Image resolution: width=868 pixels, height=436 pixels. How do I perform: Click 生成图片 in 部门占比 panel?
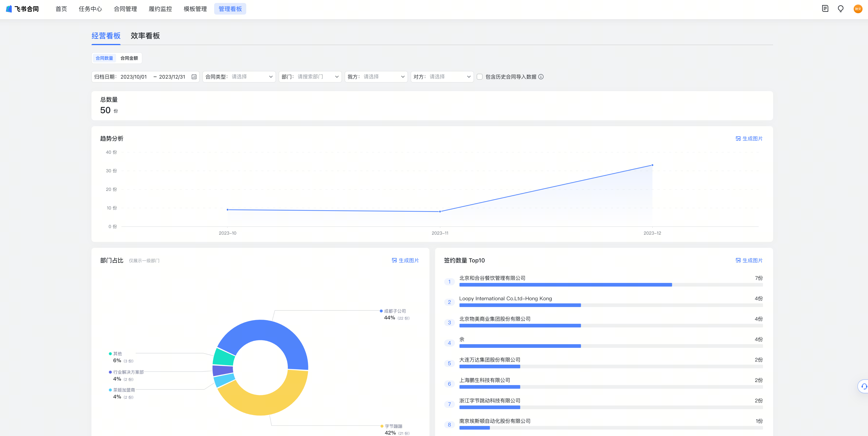click(x=405, y=260)
